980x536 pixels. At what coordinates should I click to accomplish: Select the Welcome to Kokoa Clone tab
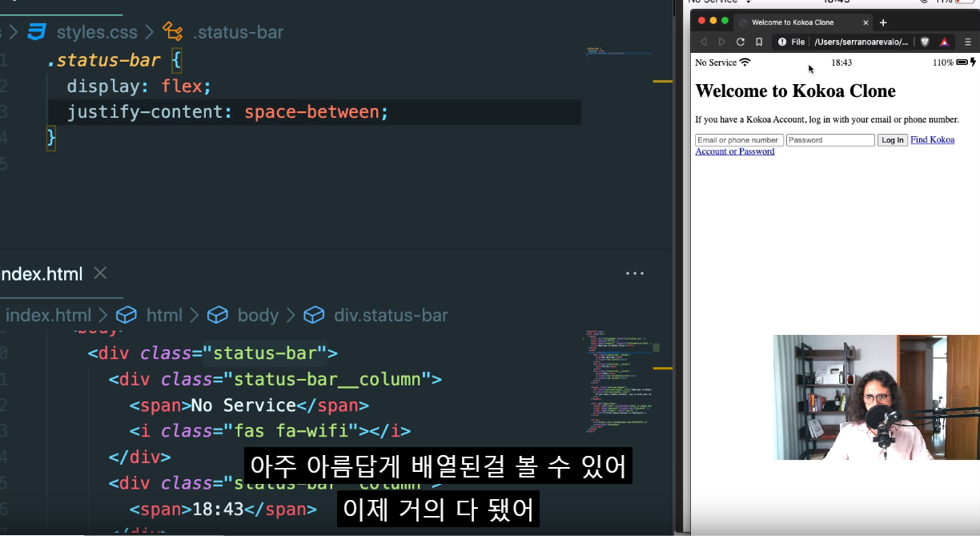click(802, 22)
